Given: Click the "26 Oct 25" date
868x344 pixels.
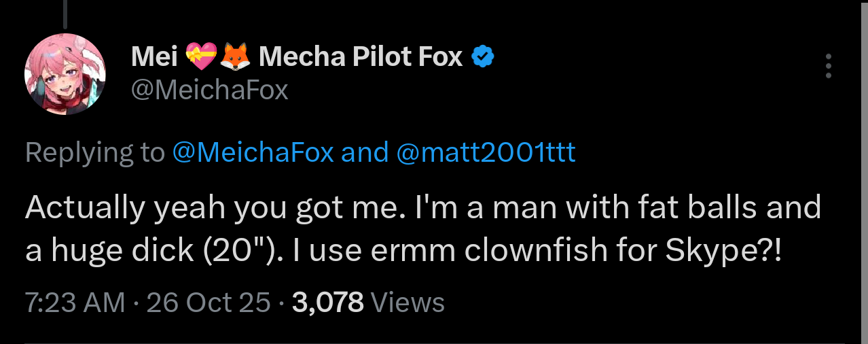Looking at the screenshot, I should click(209, 302).
